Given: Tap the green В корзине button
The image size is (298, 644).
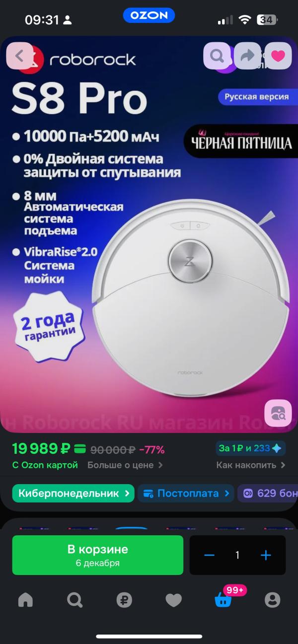Looking at the screenshot, I should (98, 555).
